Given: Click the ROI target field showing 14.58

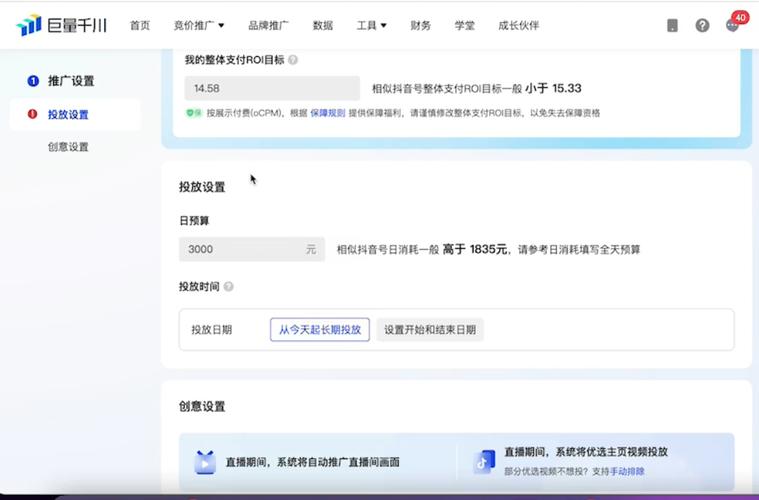Looking at the screenshot, I should (272, 88).
